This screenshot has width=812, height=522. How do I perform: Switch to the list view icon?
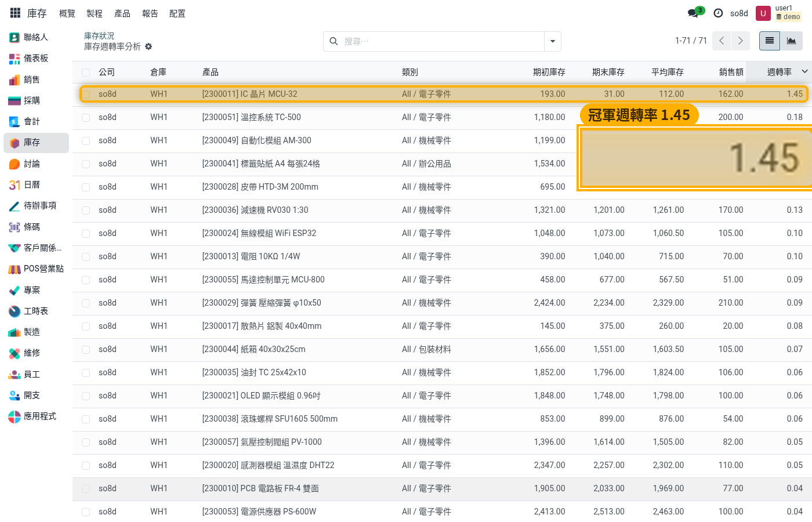click(x=770, y=41)
